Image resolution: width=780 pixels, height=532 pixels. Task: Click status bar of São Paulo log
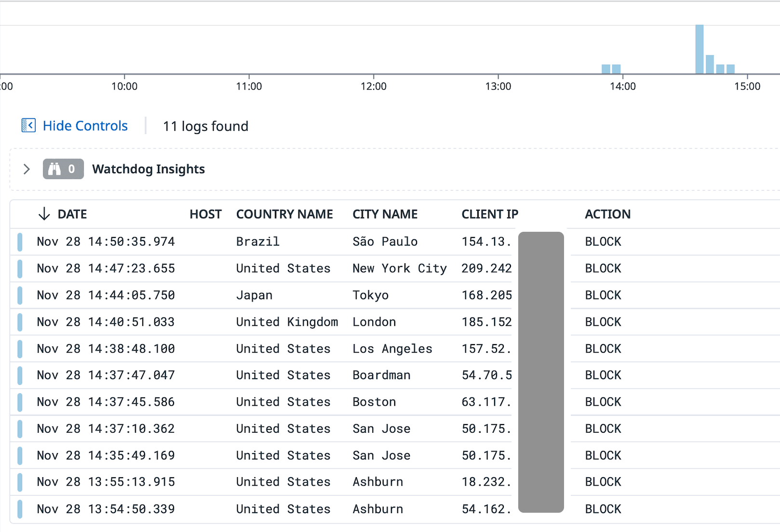tap(20, 242)
